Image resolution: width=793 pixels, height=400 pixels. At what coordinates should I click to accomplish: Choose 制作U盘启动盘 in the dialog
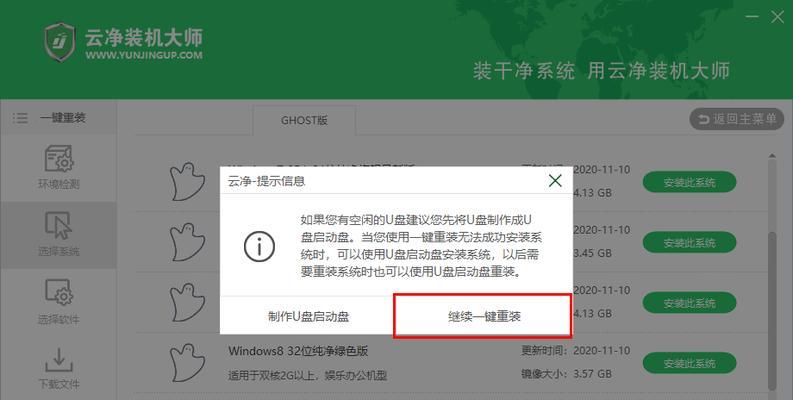308,317
